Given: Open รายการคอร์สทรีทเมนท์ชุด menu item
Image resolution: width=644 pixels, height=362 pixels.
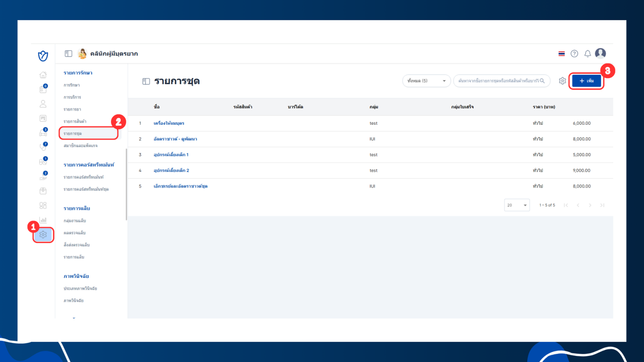Looking at the screenshot, I should pos(86,190).
